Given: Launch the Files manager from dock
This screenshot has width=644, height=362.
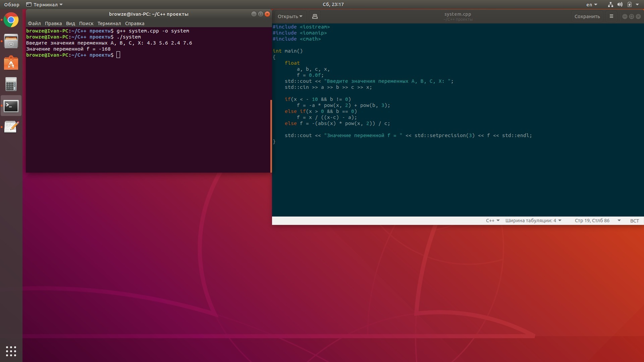Looking at the screenshot, I should pos(11,42).
